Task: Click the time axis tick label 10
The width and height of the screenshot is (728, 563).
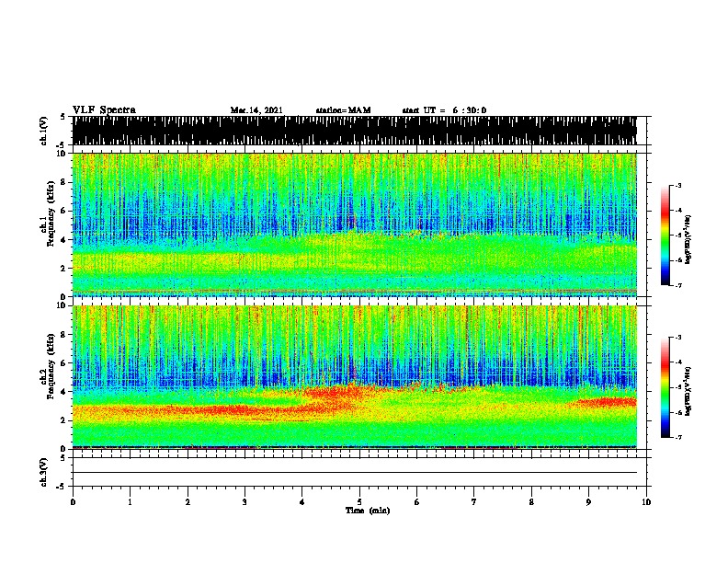Action: pyautogui.click(x=646, y=502)
